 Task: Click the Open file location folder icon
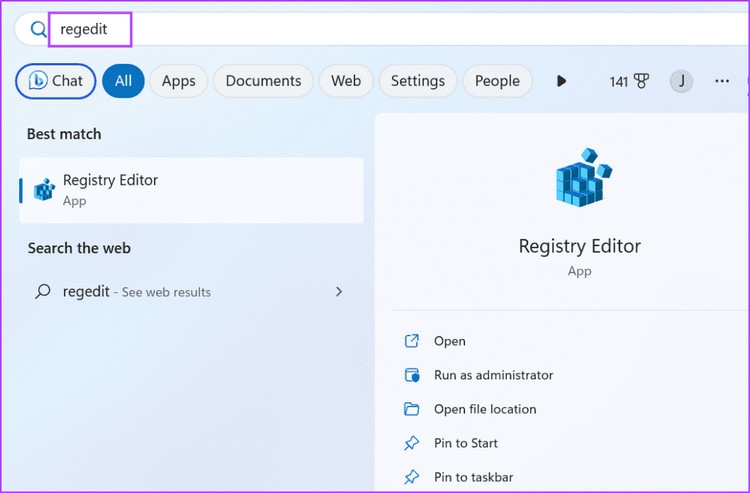411,409
